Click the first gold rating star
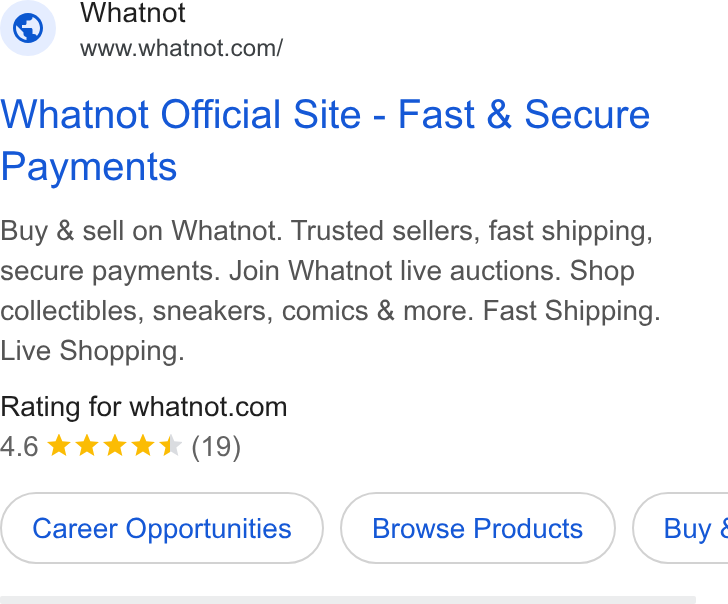Viewport: 728px width, 604px height. pos(59,446)
